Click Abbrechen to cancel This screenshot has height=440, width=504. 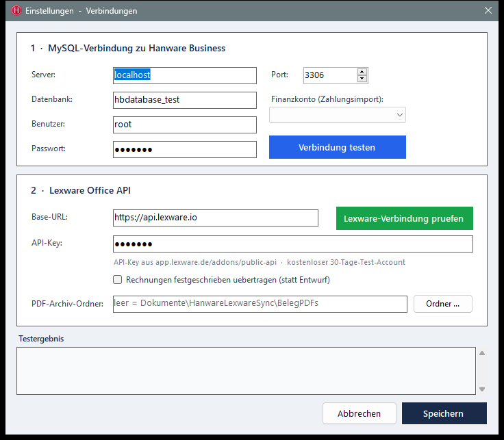click(359, 413)
